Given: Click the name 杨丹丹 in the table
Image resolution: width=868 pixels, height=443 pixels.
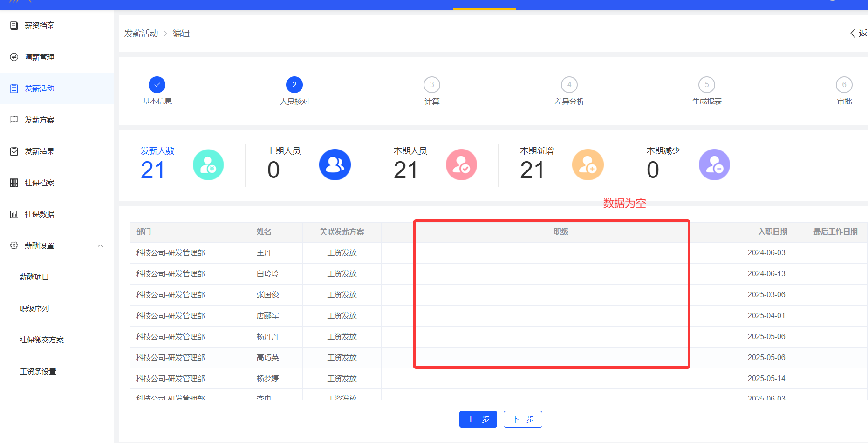Looking at the screenshot, I should coord(268,337).
